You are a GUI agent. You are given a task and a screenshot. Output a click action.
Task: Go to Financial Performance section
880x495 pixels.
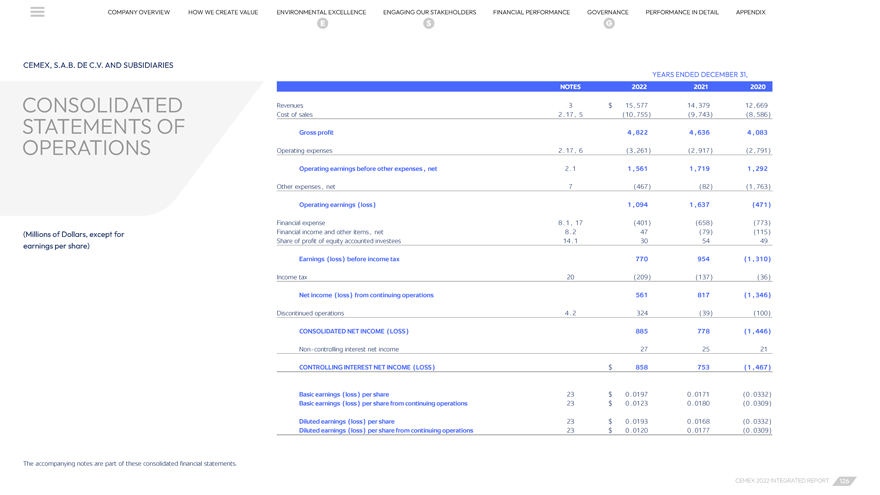[x=531, y=12]
